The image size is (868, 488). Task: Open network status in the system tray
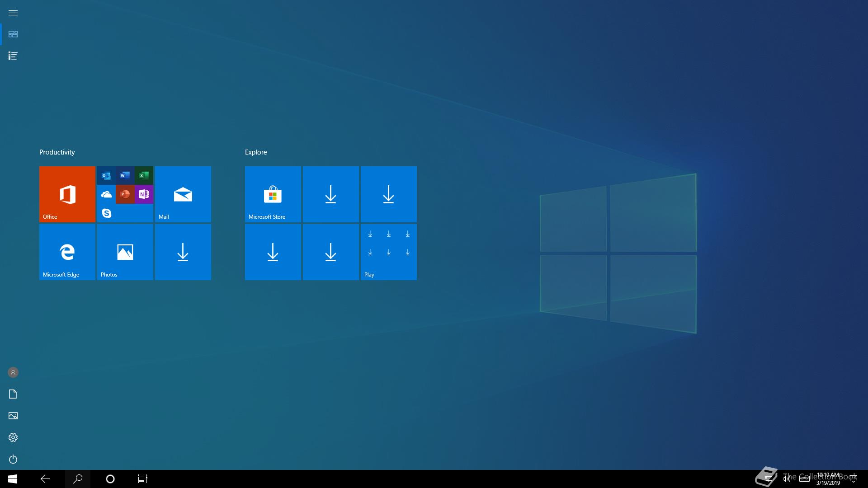[768, 479]
